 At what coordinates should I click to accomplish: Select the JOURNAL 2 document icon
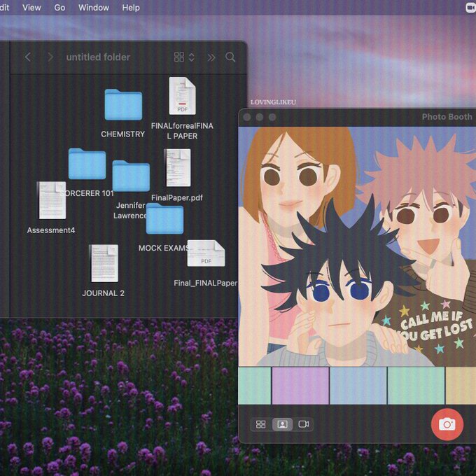pyautogui.click(x=104, y=263)
